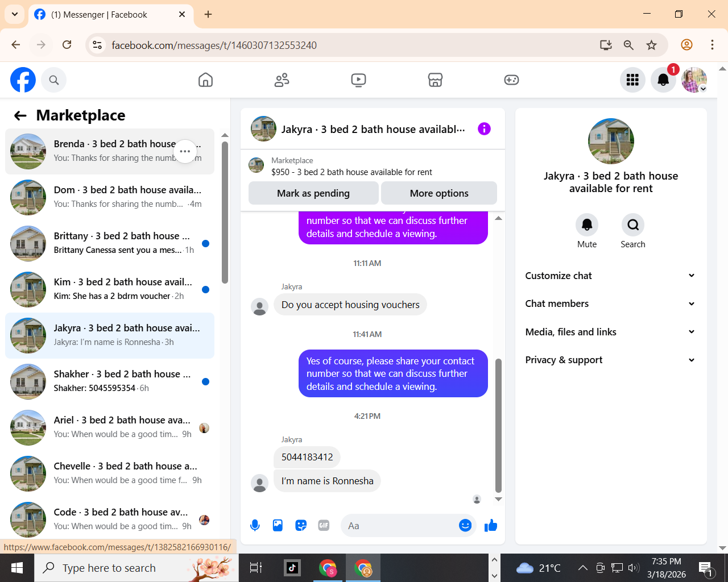Click the install app icon in address bar
The width and height of the screenshot is (728, 582).
[x=606, y=45]
